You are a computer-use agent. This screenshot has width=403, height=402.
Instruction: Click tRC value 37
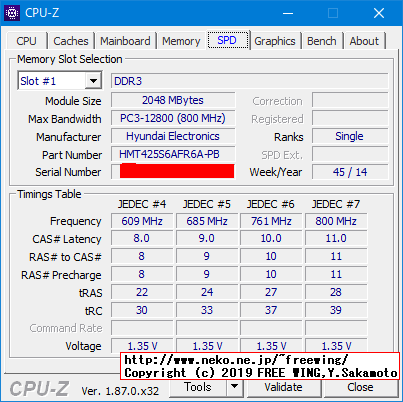271,310
